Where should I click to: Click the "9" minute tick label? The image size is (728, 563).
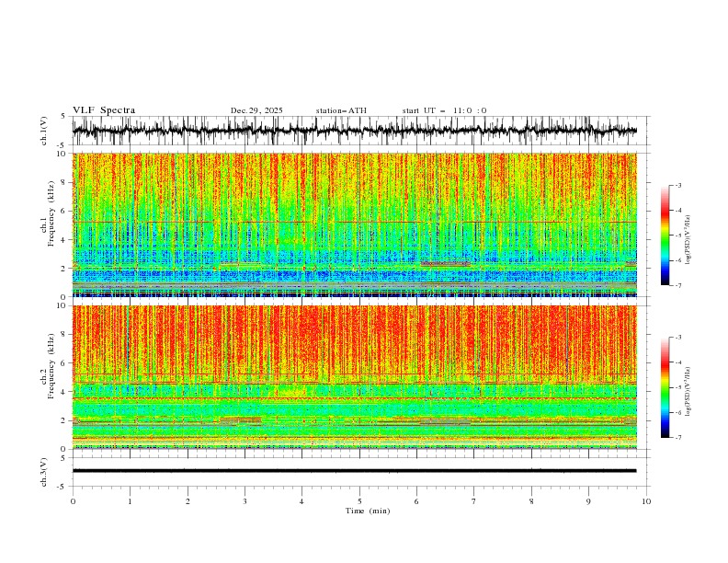point(588,501)
